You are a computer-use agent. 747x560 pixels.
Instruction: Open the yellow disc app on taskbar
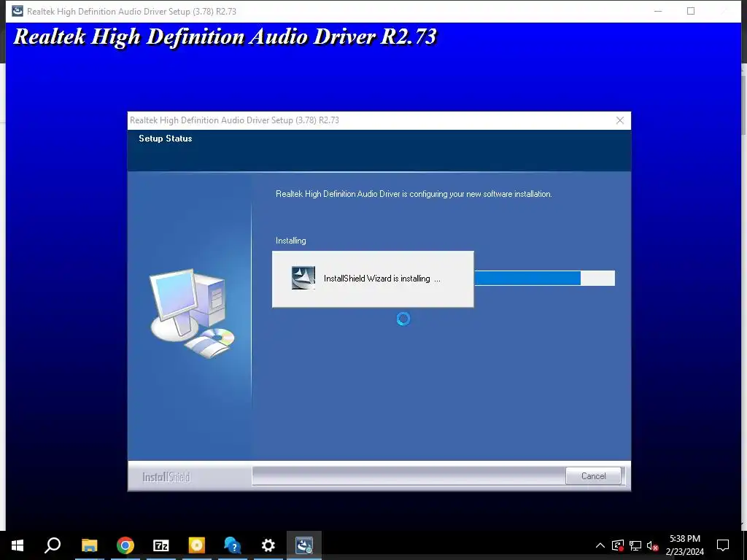tap(197, 545)
